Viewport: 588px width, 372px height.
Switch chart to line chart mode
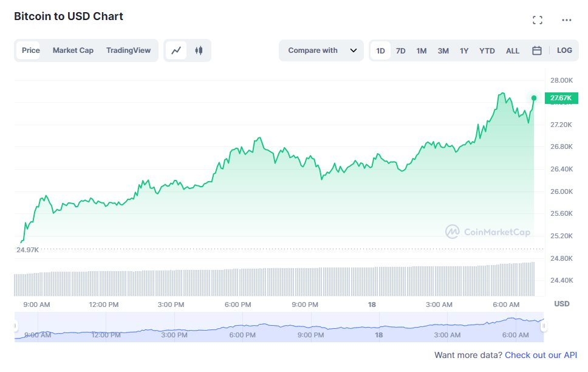(177, 50)
